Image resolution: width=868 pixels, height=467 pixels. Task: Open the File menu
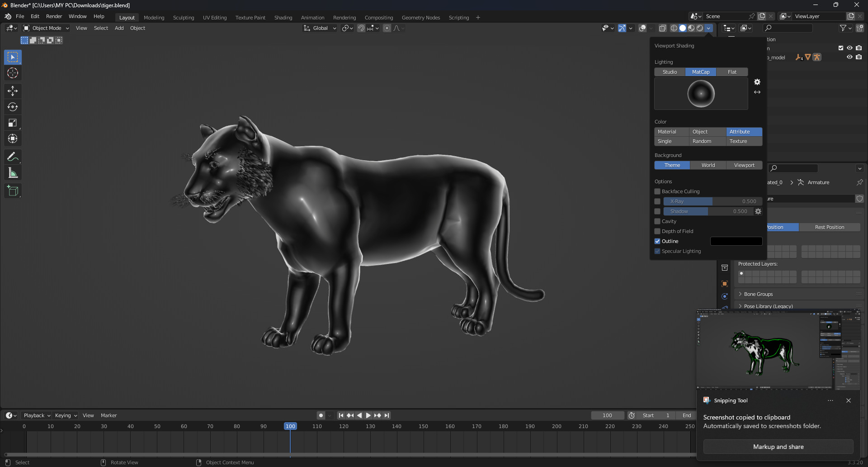pos(20,16)
